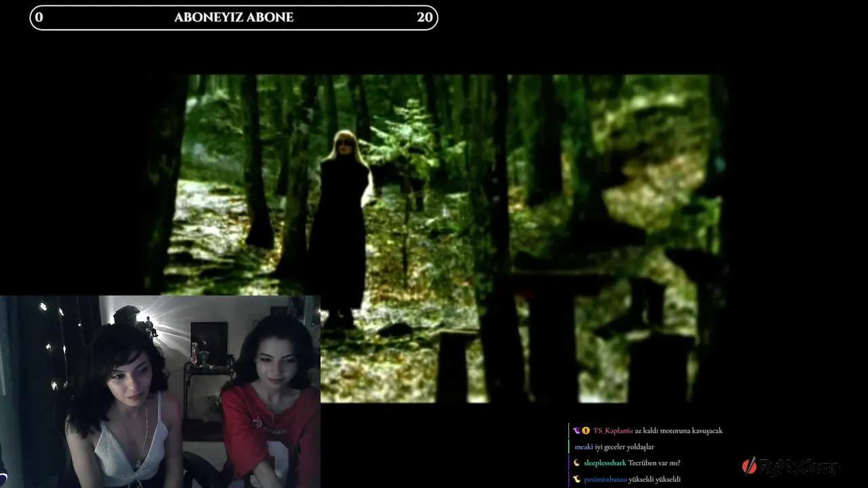The height and width of the screenshot is (488, 868).
Task: Select the sleeplessshark username in chat
Action: 605,463
